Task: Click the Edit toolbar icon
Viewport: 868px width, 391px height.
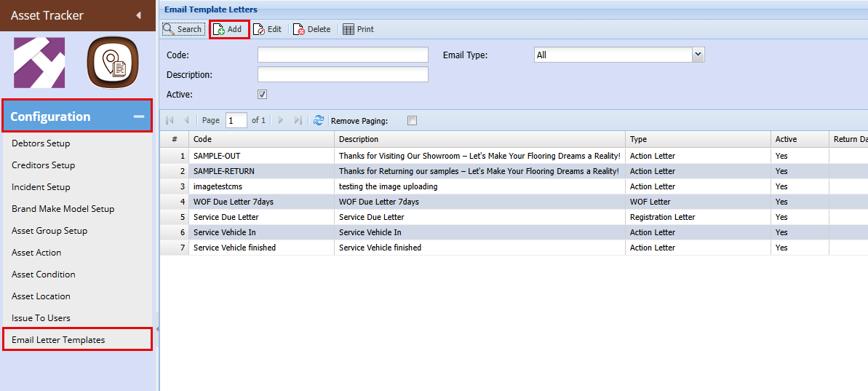Action: coord(259,29)
